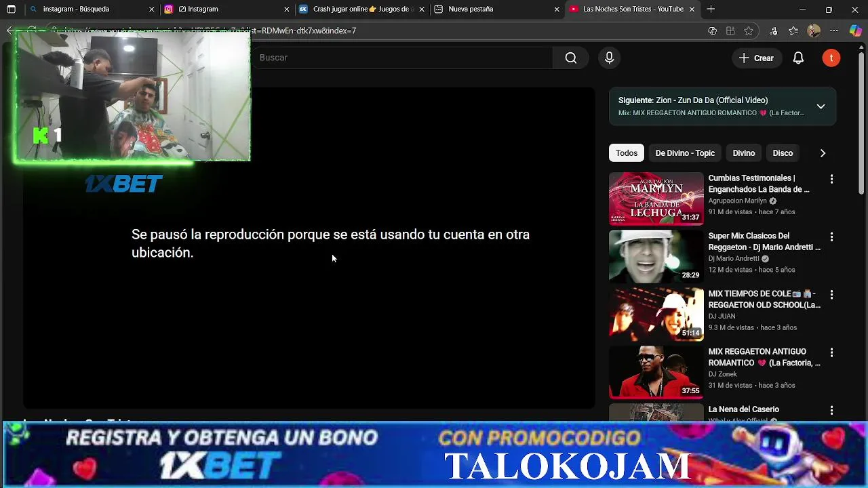Screen dimensions: 868x488
Task: Select the Todos filter chip
Action: [626, 153]
